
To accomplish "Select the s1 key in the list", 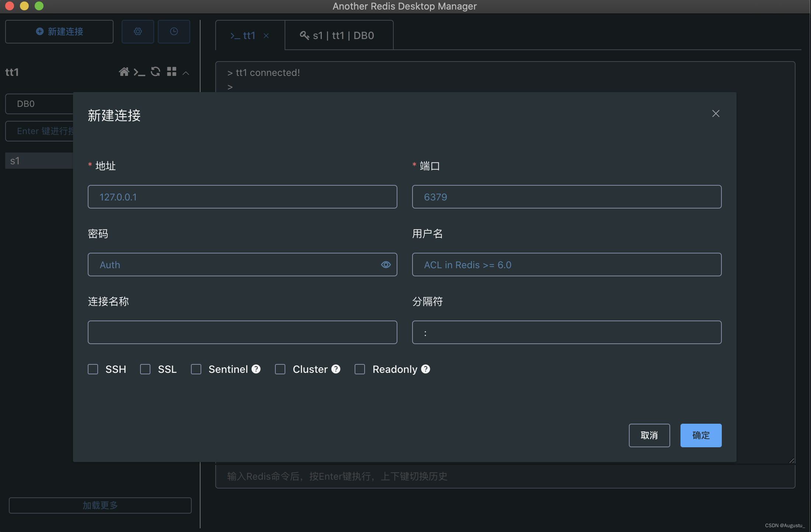I will (39, 161).
